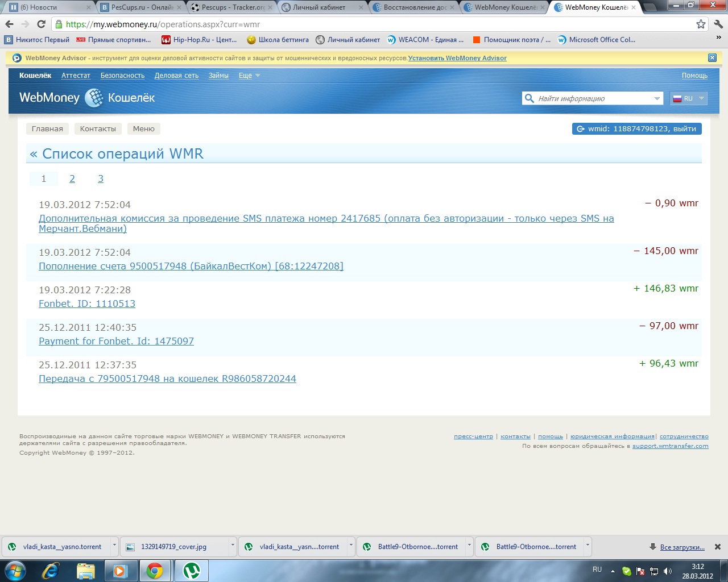Open the Fonbet. ID: 1110513 operation

(x=87, y=304)
